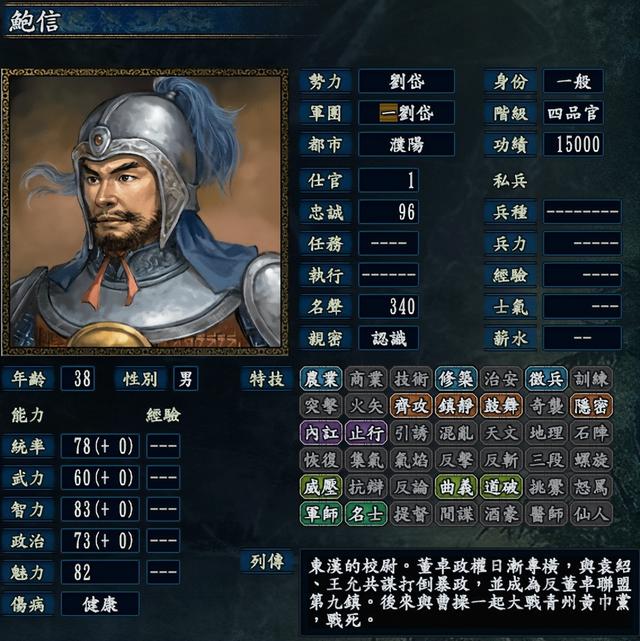Click the 止行 skill badge
This screenshot has height=641, width=640.
click(x=366, y=433)
